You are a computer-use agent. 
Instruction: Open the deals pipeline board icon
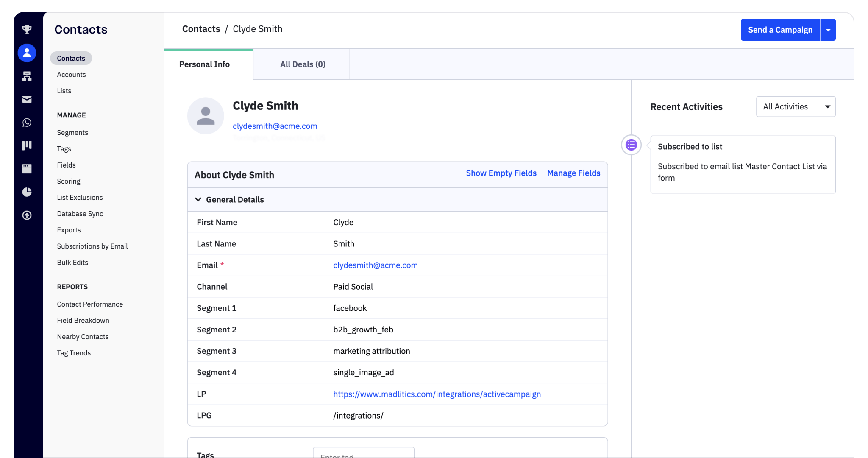27,145
